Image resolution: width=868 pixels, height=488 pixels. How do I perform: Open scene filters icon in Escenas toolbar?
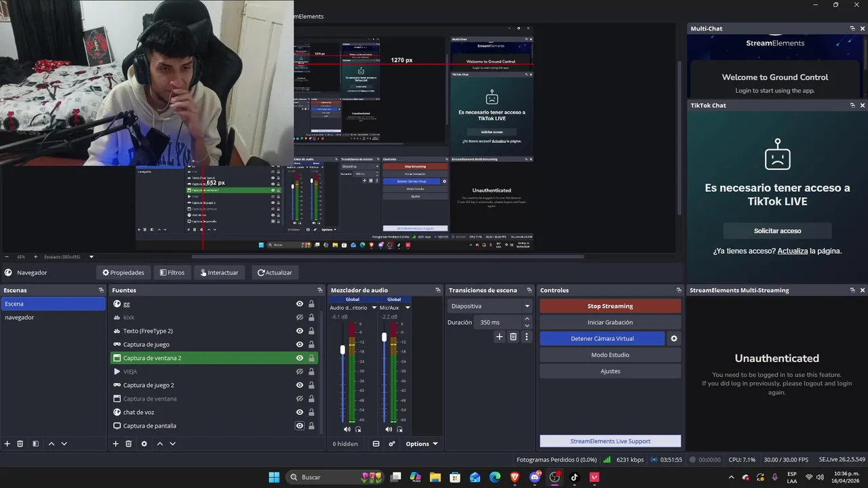[35, 444]
